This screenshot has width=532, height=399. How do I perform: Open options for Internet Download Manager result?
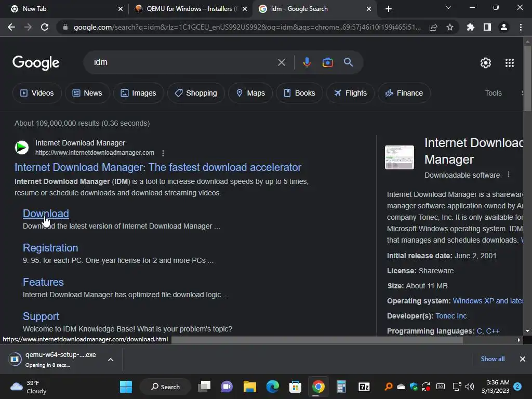coord(163,153)
